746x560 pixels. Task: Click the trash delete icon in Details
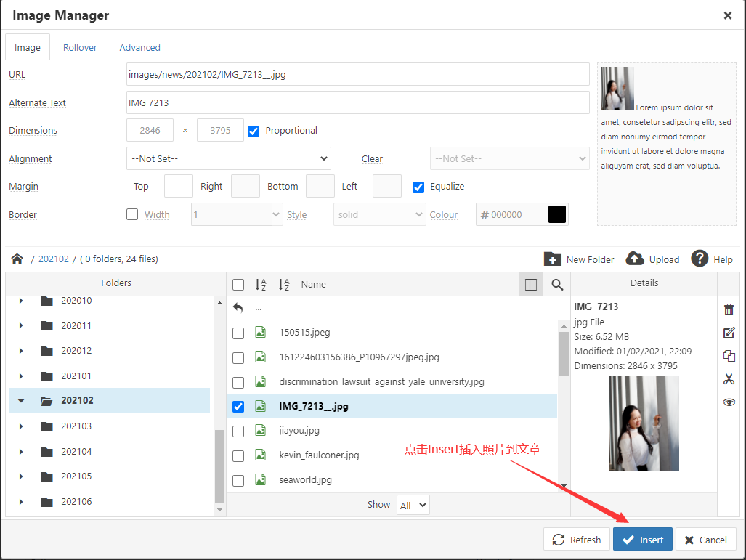coord(729,309)
